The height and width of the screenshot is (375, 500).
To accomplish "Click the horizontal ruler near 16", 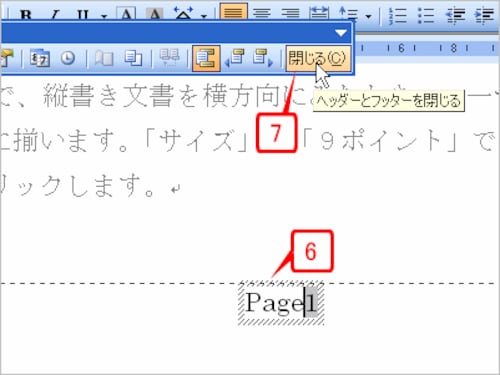I will pos(401,48).
